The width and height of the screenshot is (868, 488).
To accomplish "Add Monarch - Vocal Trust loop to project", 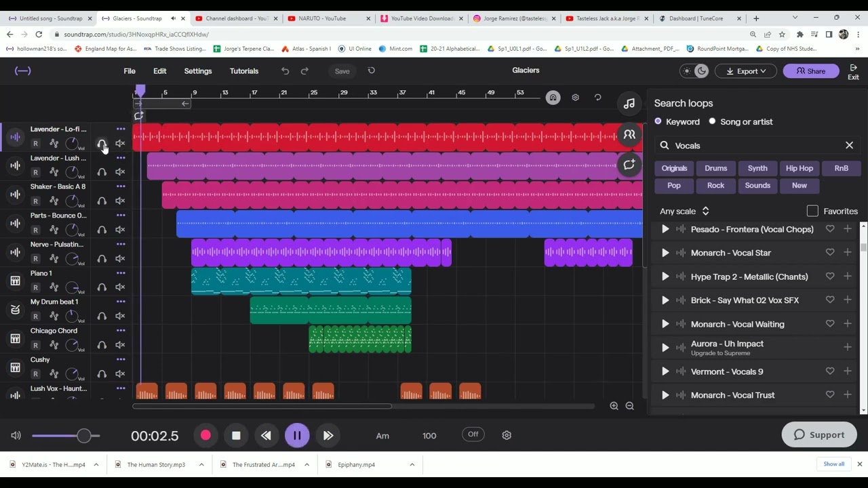I will 848,394.
